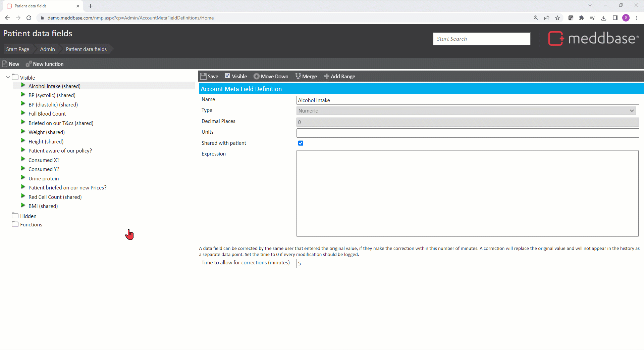Click the Add Range plus icon
Image resolution: width=644 pixels, height=350 pixels.
coord(326,76)
